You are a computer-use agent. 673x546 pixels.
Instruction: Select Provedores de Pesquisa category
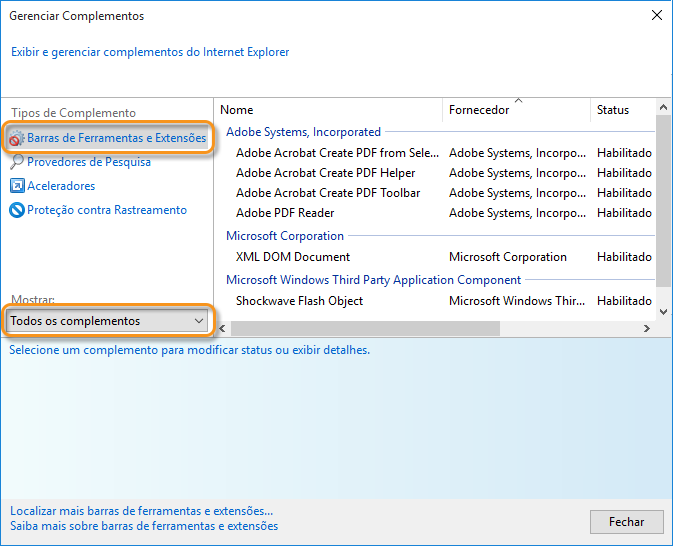pos(89,162)
